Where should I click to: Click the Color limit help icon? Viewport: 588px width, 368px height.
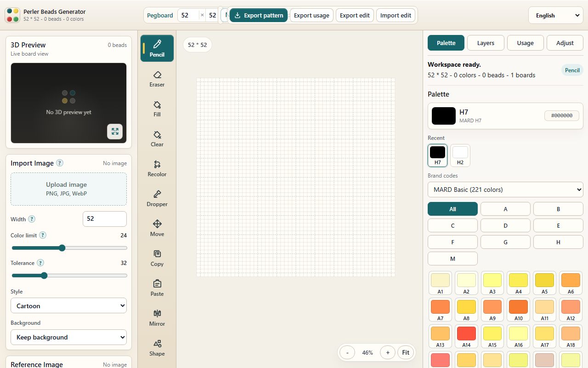point(43,235)
